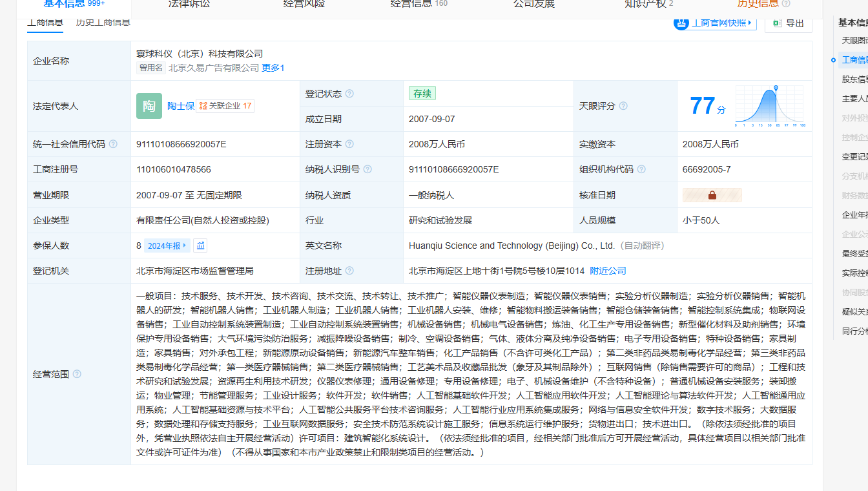Open the 2024年报 report dropdown
Screen dimensions: 868x491
click(167, 245)
